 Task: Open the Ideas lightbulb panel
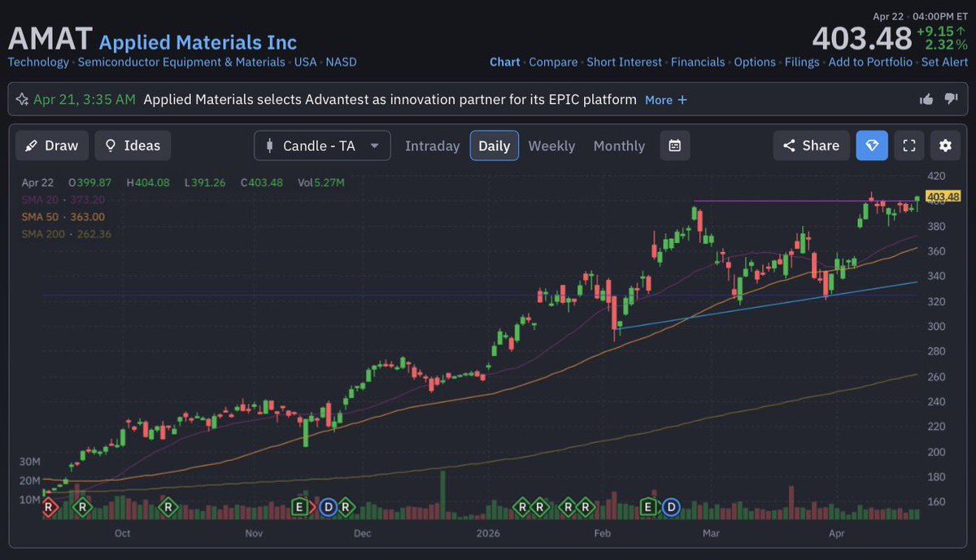[x=133, y=145]
